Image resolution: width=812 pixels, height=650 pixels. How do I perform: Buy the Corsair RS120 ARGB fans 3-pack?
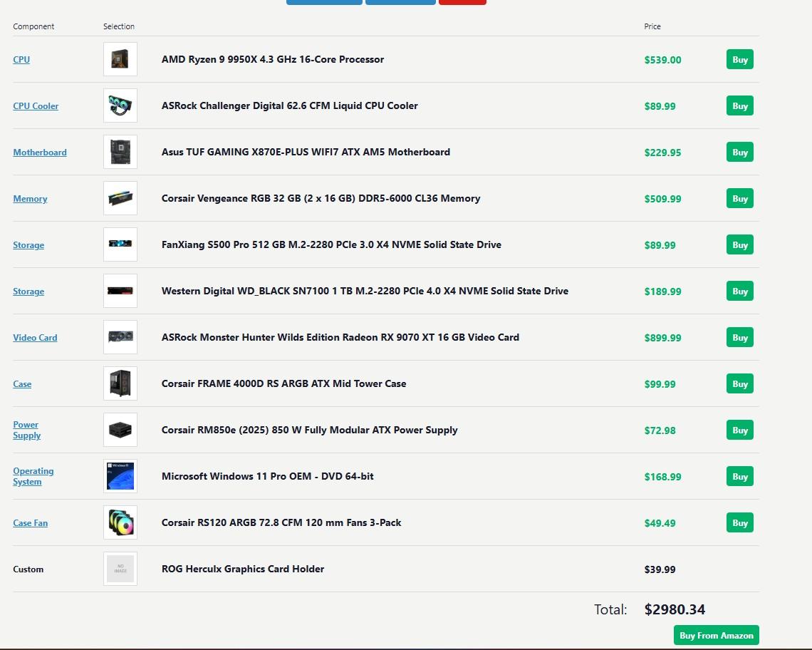point(739,522)
